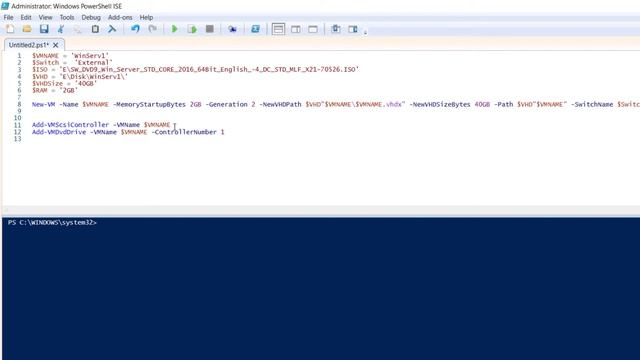640x360 pixels.
Task: Click the PowerShell ISE title bar icon
Action: click(x=5, y=6)
